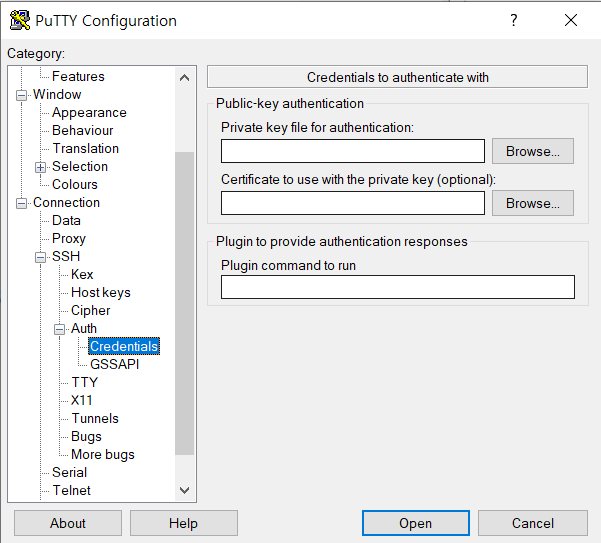The height and width of the screenshot is (543, 601).
Task: Select the Connection category
Action: [66, 202]
